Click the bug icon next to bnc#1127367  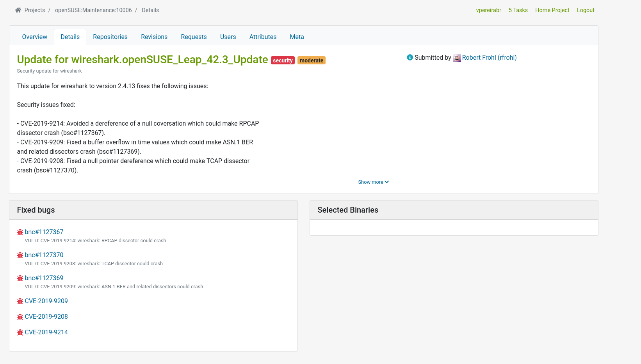[x=20, y=232]
